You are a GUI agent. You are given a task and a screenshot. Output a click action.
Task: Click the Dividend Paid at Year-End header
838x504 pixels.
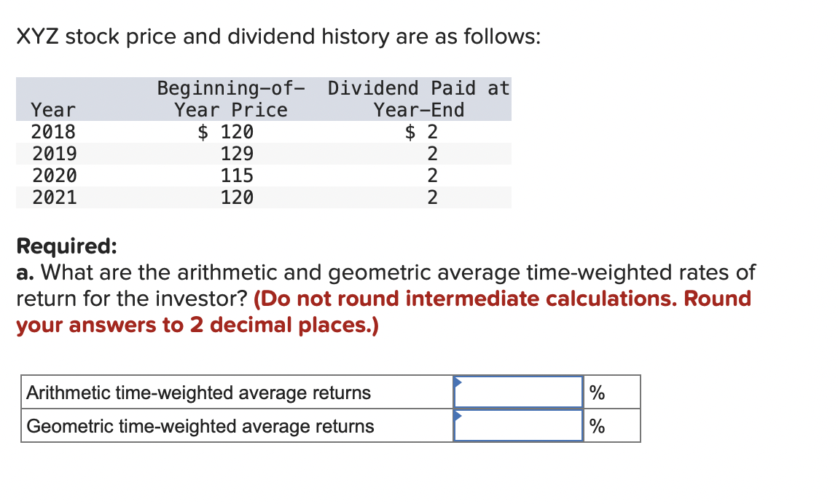click(x=418, y=99)
